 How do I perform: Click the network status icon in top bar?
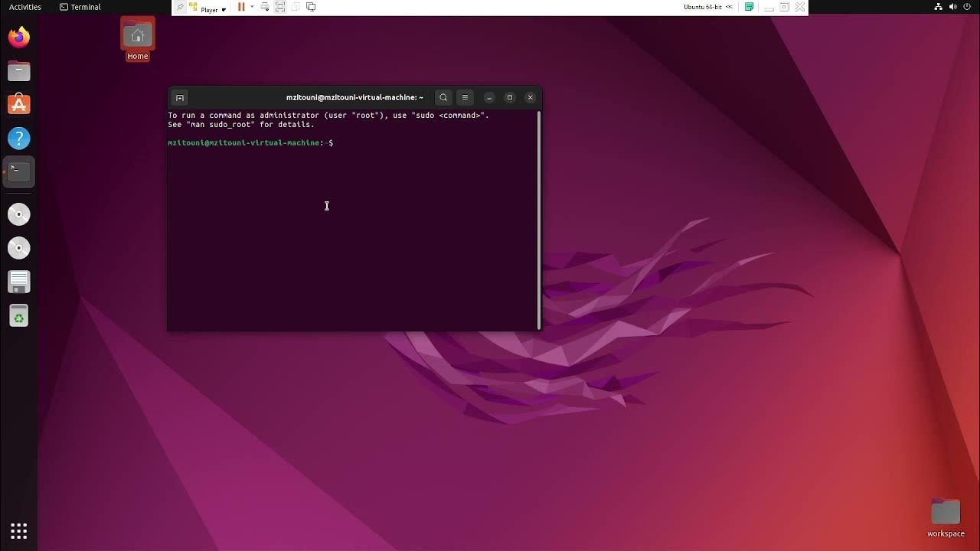point(939,7)
